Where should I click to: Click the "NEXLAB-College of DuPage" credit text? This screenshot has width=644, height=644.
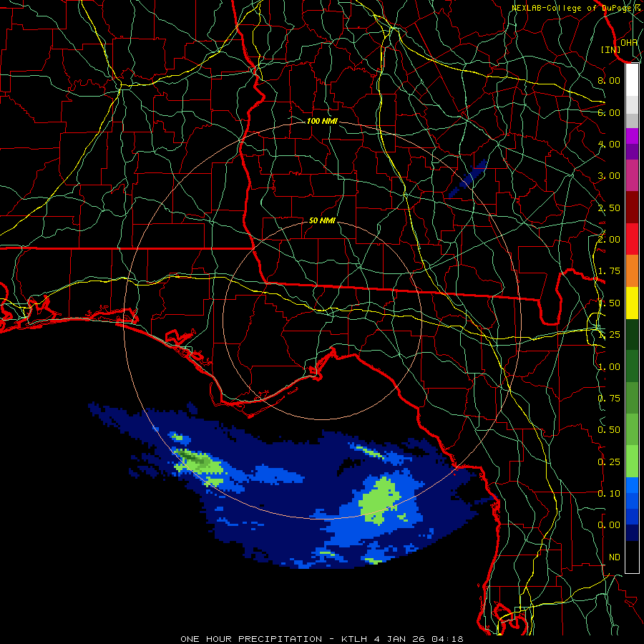tap(572, 8)
